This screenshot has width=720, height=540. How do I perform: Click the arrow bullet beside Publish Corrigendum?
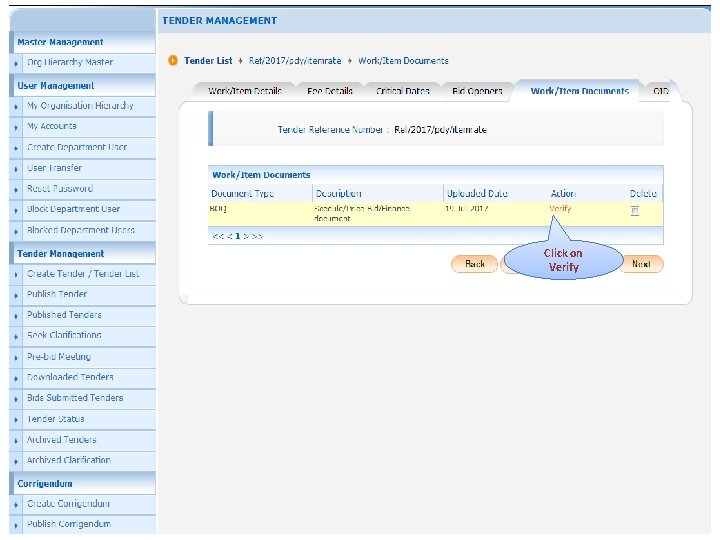pos(16,525)
